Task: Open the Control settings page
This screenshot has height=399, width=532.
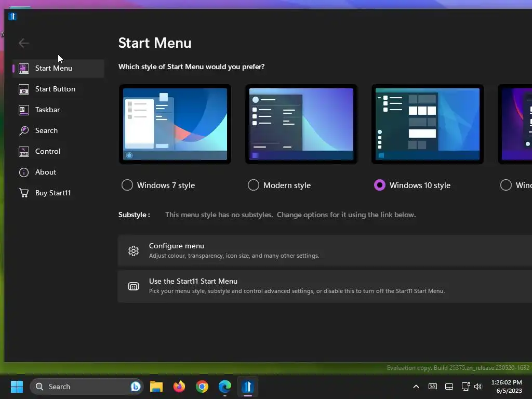Action: coord(58,151)
